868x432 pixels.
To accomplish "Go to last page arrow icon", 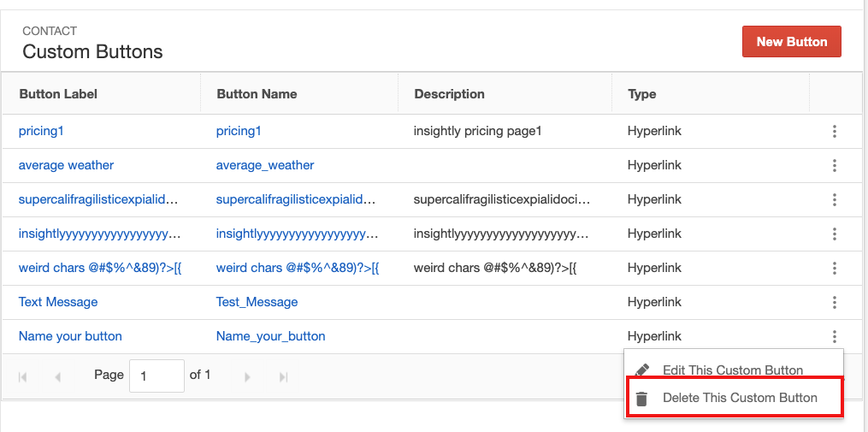I will (283, 377).
